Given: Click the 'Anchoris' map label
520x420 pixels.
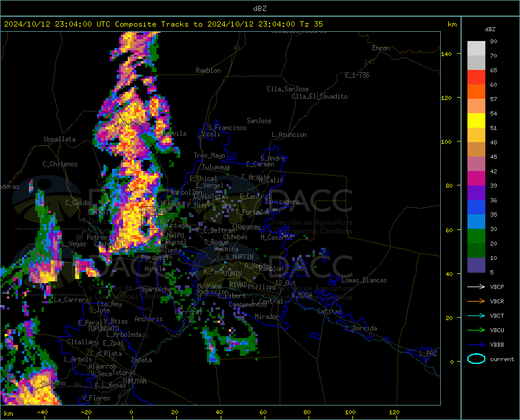Looking at the screenshot, I should (x=148, y=319).
